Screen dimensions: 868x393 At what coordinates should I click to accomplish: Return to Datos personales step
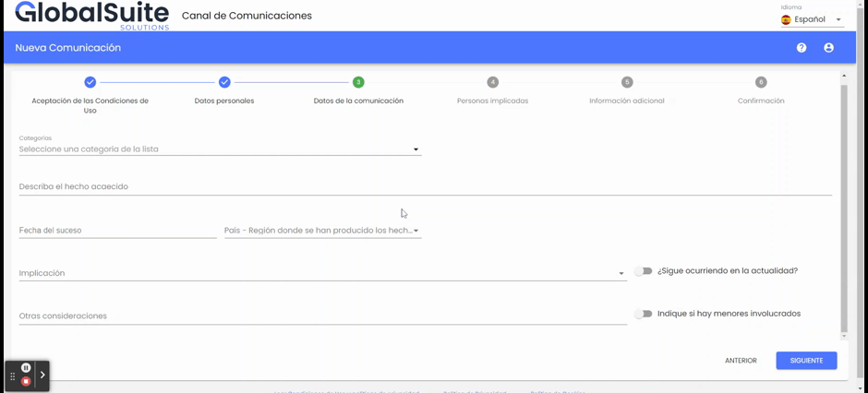pyautogui.click(x=224, y=83)
